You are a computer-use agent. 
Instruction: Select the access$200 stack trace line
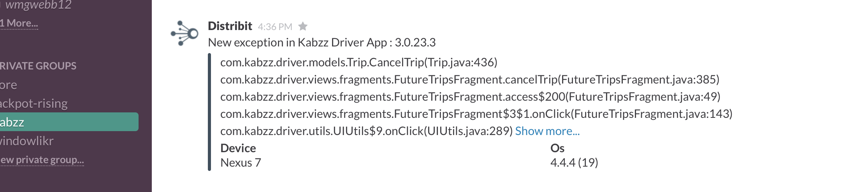pos(470,97)
